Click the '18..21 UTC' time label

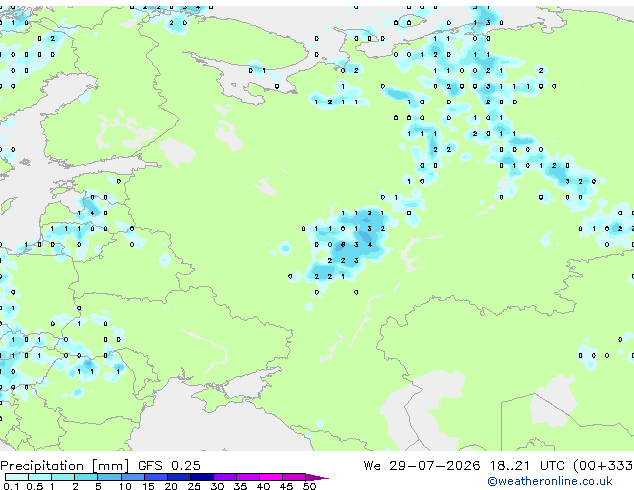pos(527,466)
